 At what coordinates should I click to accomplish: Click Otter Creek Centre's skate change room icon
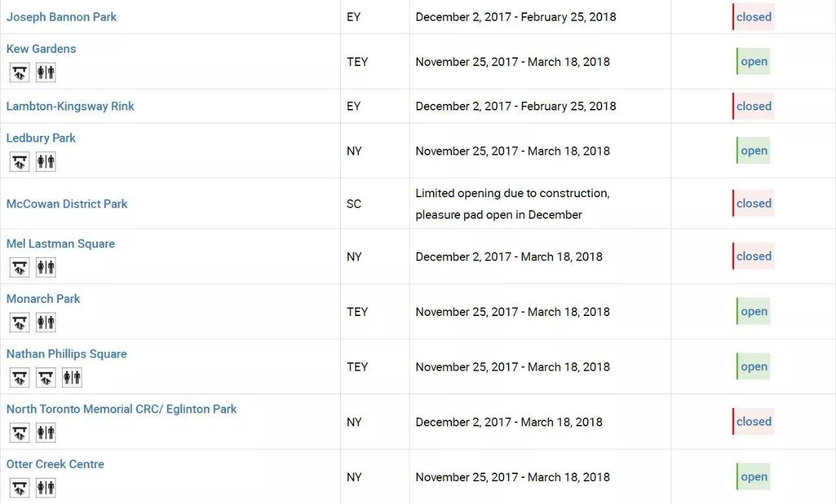tap(20, 488)
